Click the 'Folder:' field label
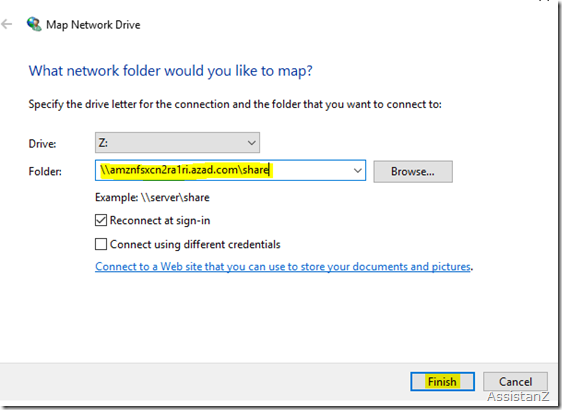This screenshot has width=562, height=410. click(x=45, y=171)
